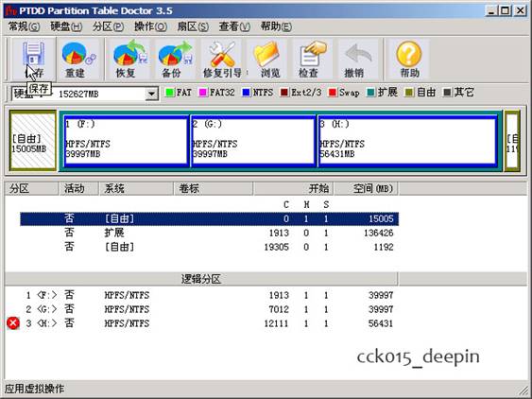Open the 帮助(F) menu

(276, 26)
